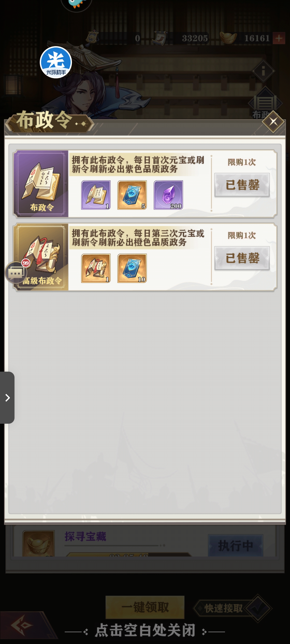Select the blue card reward with quantity 5
Screen dimensions: 290x644
(x=132, y=195)
